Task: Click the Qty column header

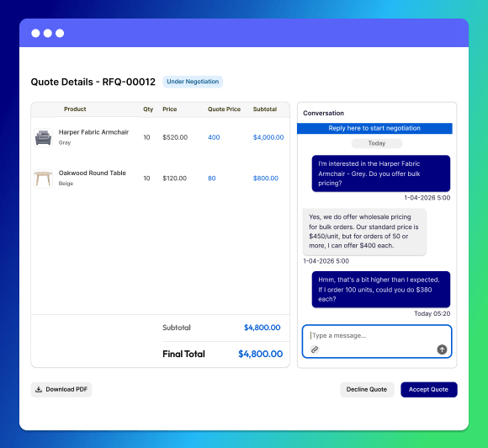Action: tap(148, 109)
